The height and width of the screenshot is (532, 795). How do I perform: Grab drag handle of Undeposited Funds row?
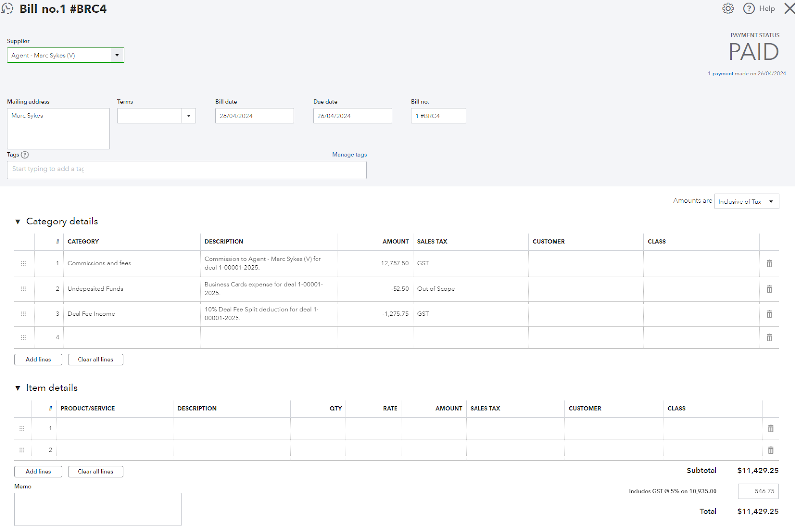23,289
